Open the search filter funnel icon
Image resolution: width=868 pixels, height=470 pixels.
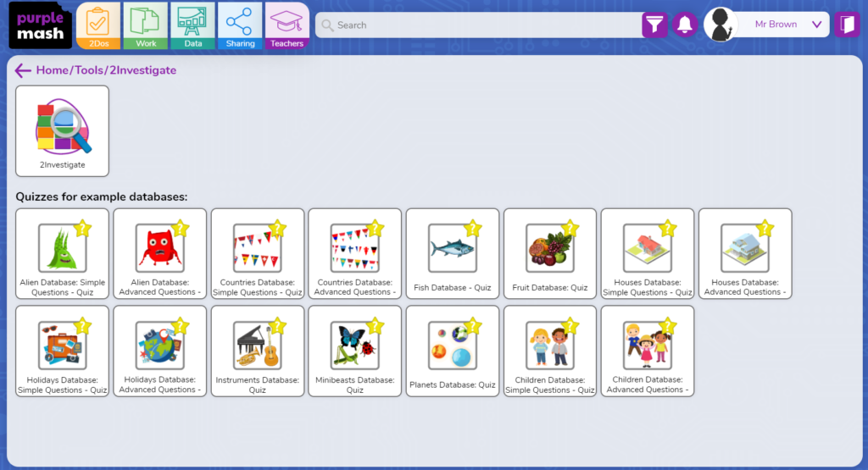[654, 25]
